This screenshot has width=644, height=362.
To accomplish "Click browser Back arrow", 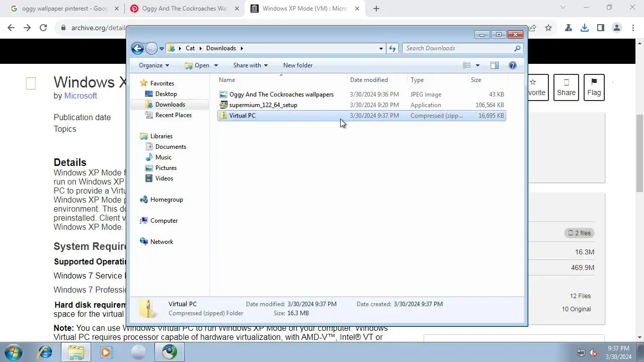I will pos(11,28).
